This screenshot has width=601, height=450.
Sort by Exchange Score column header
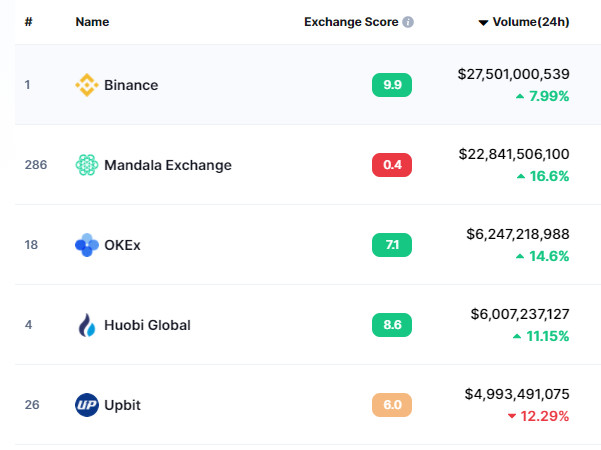351,22
